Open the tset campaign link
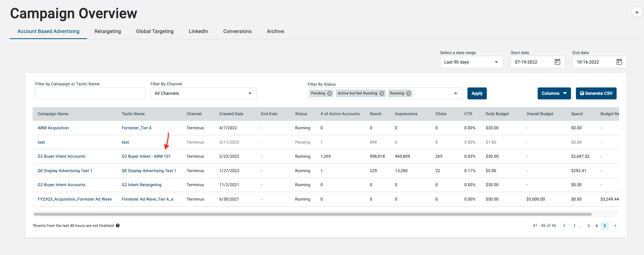 click(41, 142)
